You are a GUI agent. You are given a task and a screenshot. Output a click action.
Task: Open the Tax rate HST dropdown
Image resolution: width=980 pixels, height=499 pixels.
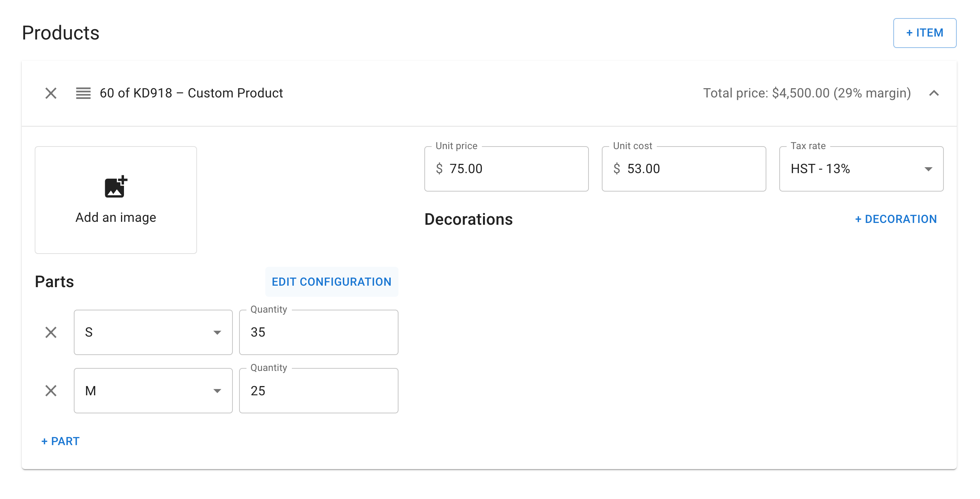click(x=861, y=169)
